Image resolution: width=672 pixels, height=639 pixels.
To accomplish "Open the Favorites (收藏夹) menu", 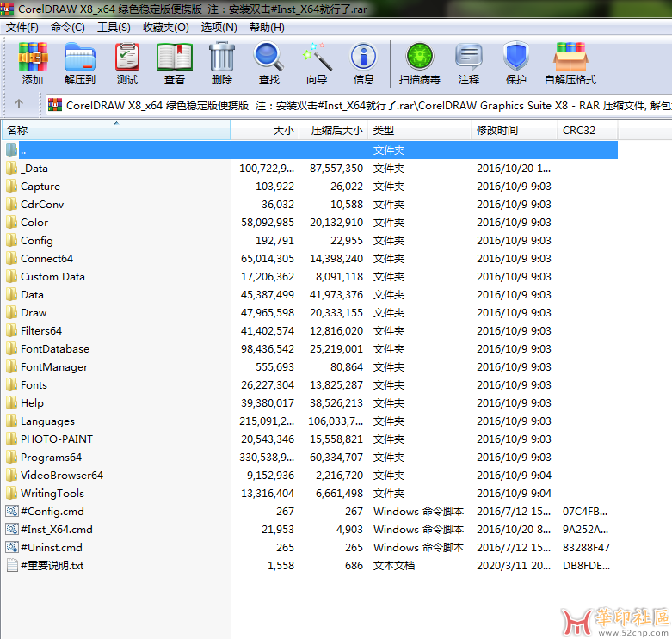I will coord(166,28).
